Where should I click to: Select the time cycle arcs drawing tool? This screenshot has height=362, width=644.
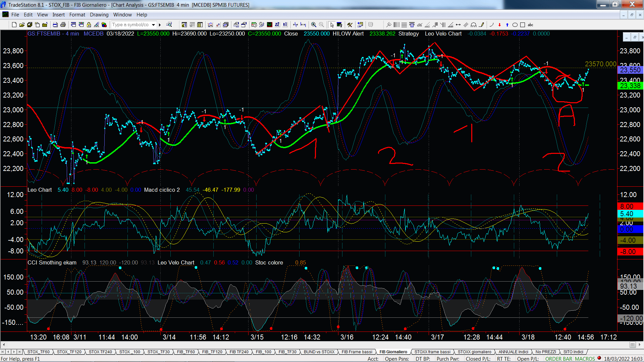474,25
